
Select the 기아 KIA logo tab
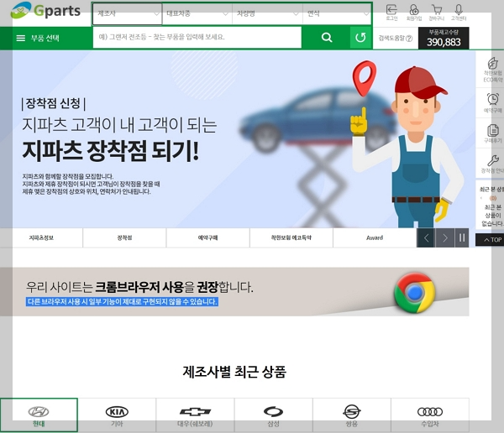click(117, 415)
